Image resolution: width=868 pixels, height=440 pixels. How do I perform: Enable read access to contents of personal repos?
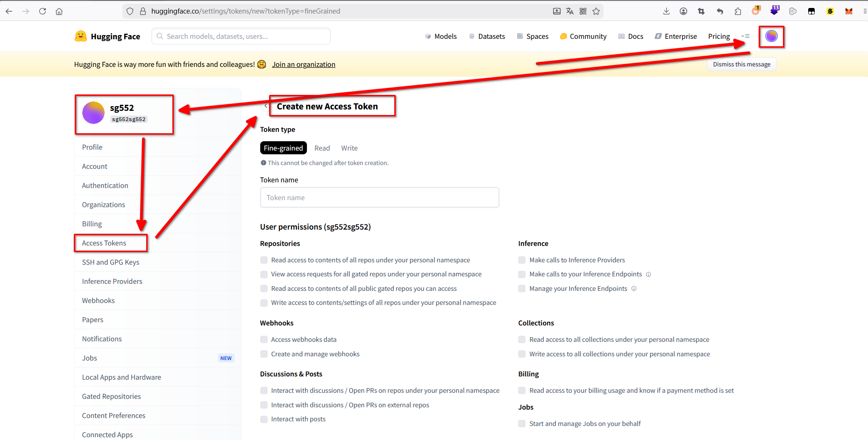pyautogui.click(x=264, y=260)
